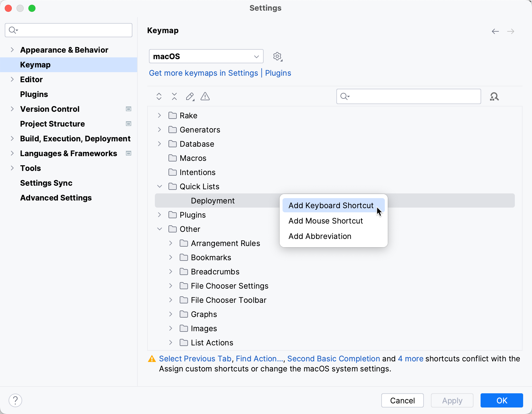Click inside the keymap search field
Viewport: 532px width, 414px height.
[408, 96]
